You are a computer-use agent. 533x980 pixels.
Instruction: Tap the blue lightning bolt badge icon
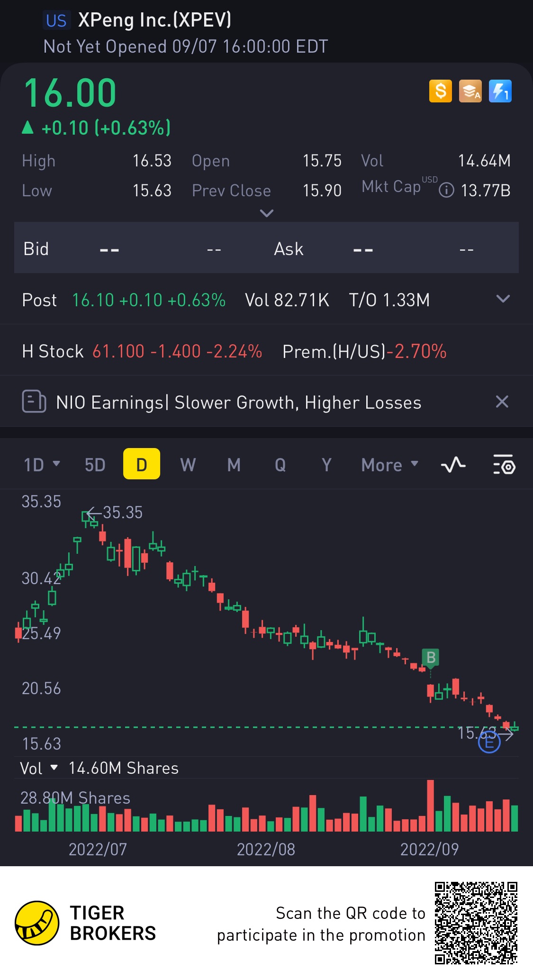click(500, 91)
